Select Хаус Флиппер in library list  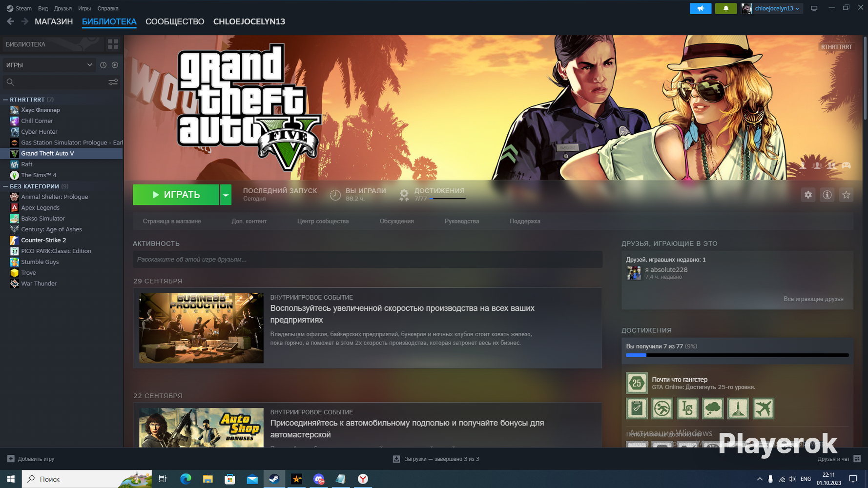pyautogui.click(x=62, y=110)
